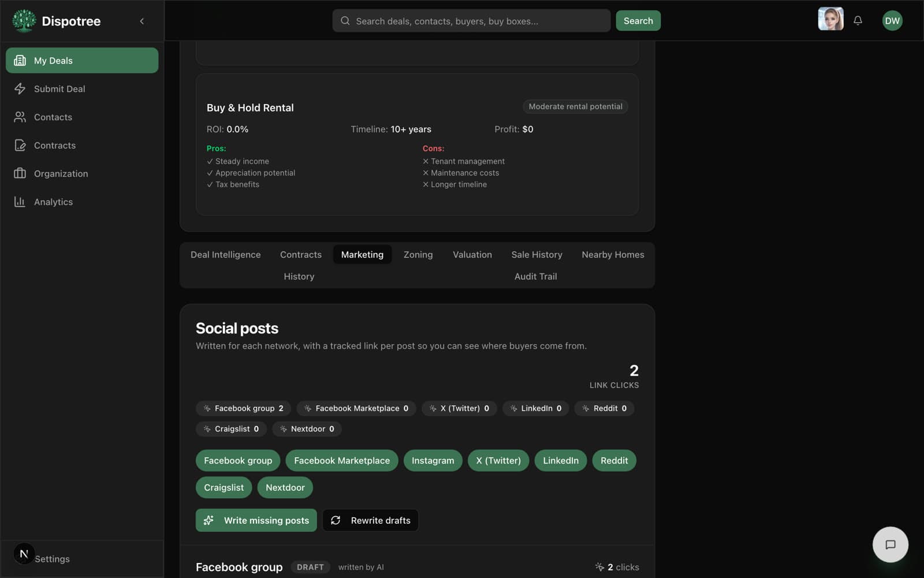
Task: Select the green LinkedIn network pill
Action: (561, 461)
